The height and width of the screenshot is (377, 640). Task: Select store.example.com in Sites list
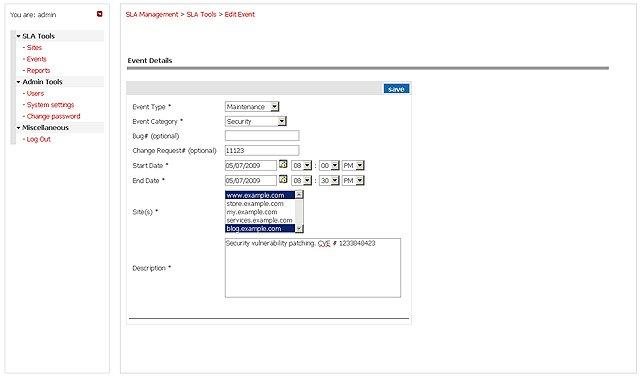[x=260, y=203]
